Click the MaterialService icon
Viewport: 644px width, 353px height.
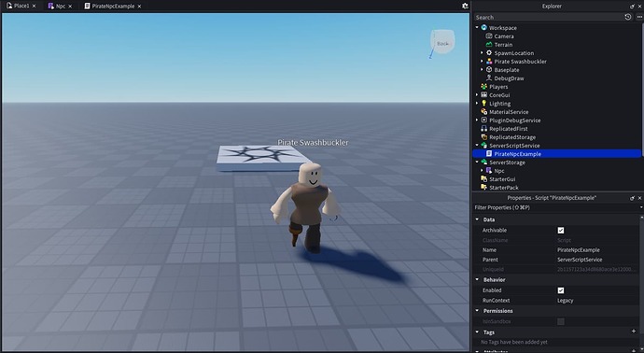click(x=483, y=112)
